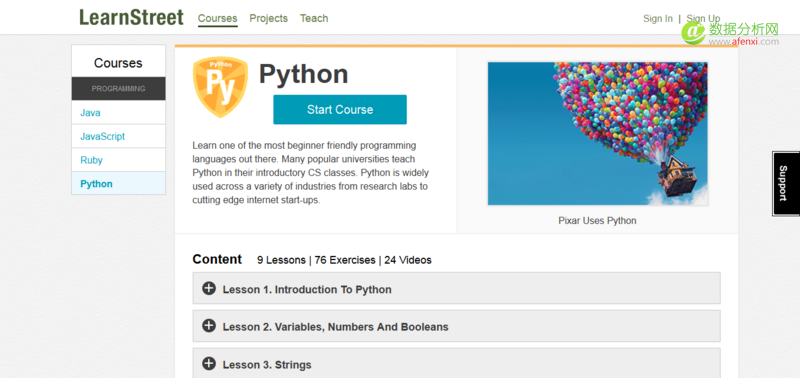800x378 pixels.
Task: Open the Projects nav tab
Action: 268,18
